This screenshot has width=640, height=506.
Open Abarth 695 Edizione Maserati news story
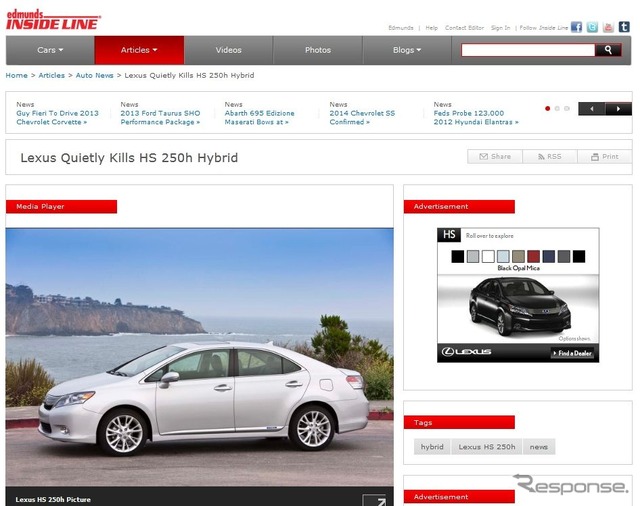coord(260,118)
